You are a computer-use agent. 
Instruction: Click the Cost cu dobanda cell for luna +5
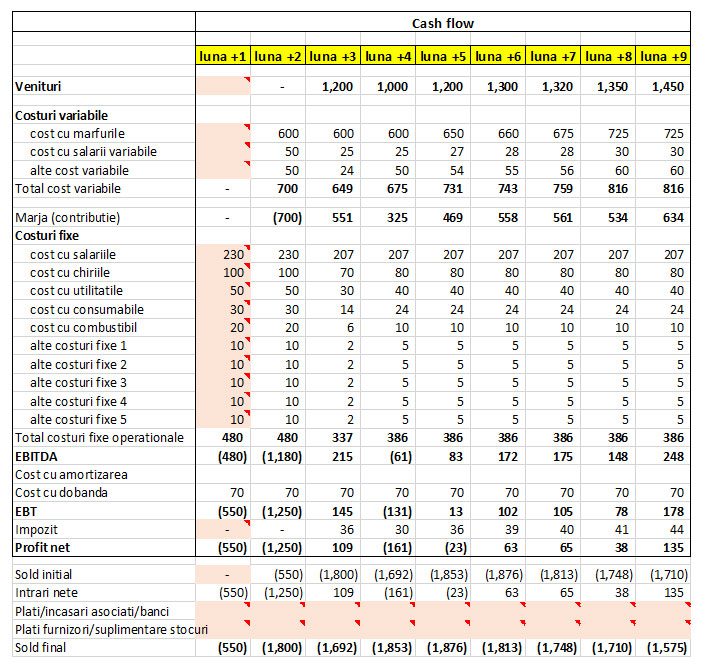pos(443,492)
